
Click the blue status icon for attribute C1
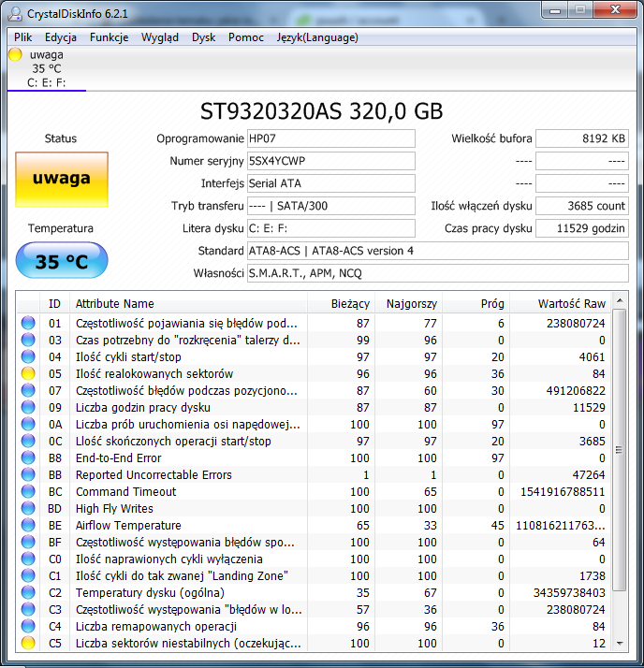28,575
